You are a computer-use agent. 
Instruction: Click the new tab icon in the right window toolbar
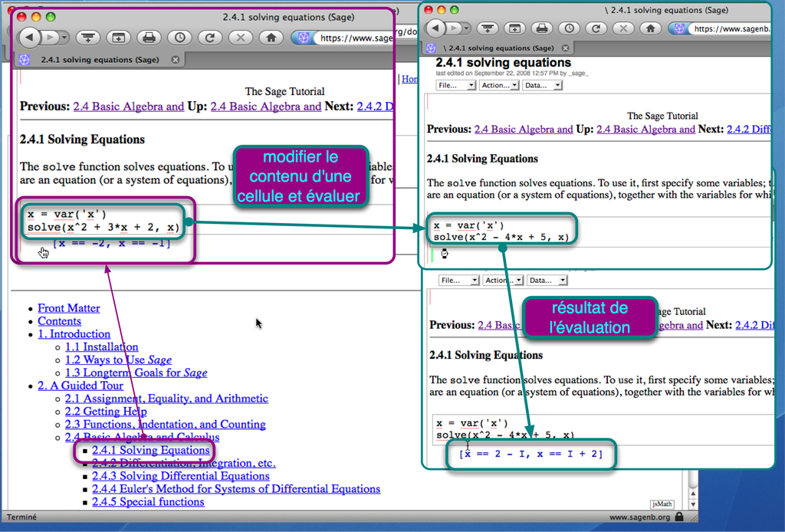coord(514,28)
